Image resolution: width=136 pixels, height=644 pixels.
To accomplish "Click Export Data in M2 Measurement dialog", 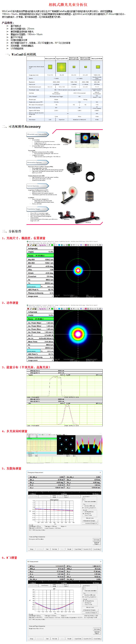I will (x=78, y=639).
